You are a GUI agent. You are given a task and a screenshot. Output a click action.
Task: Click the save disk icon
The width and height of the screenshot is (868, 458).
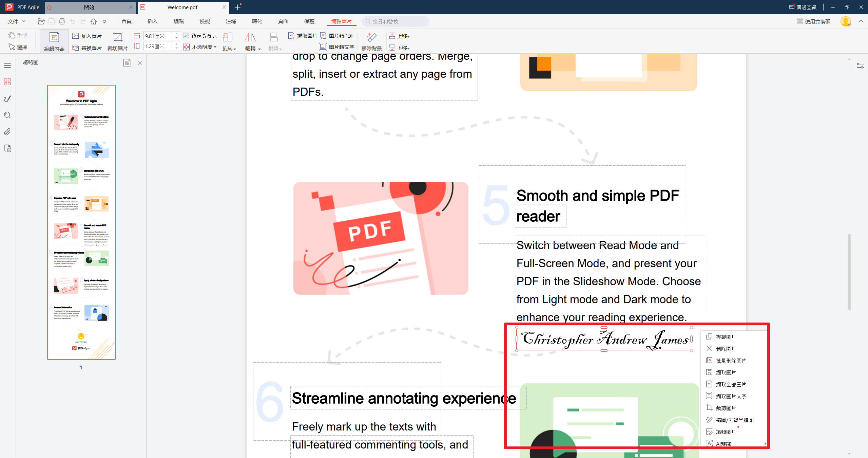(52, 21)
